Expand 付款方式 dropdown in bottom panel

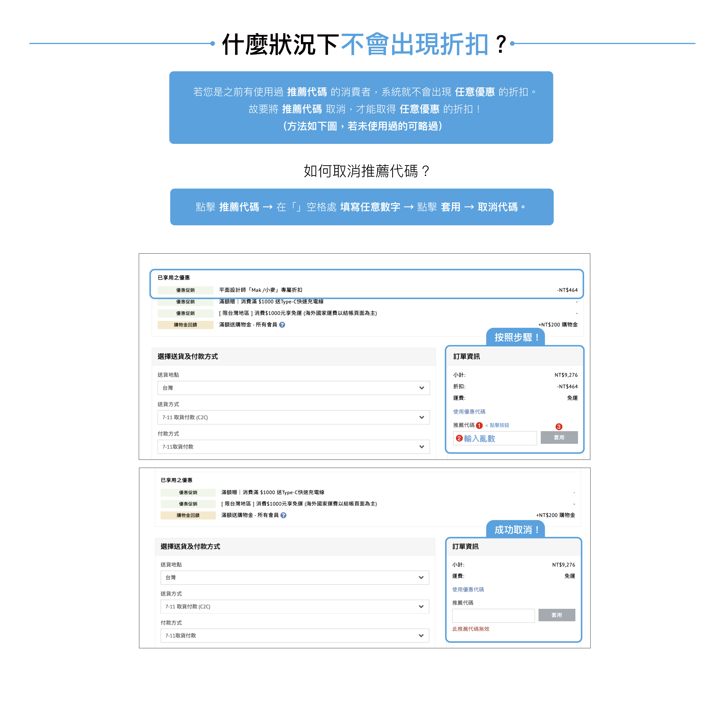295,636
